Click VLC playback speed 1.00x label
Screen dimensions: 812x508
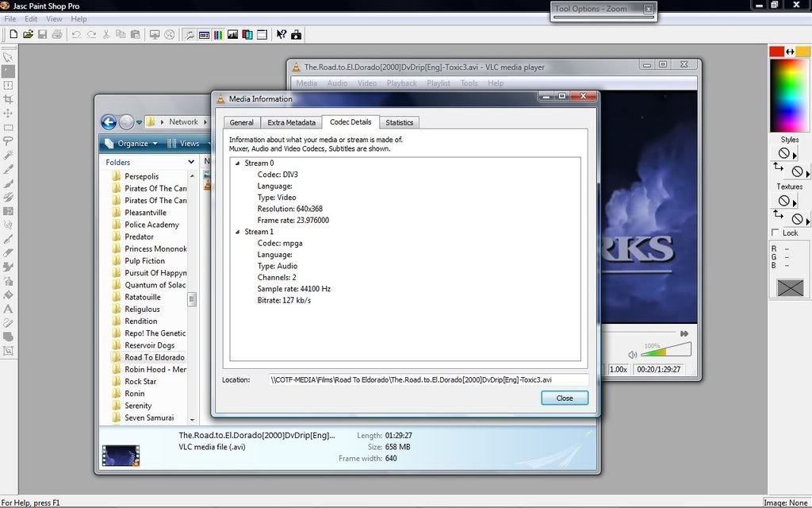619,370
